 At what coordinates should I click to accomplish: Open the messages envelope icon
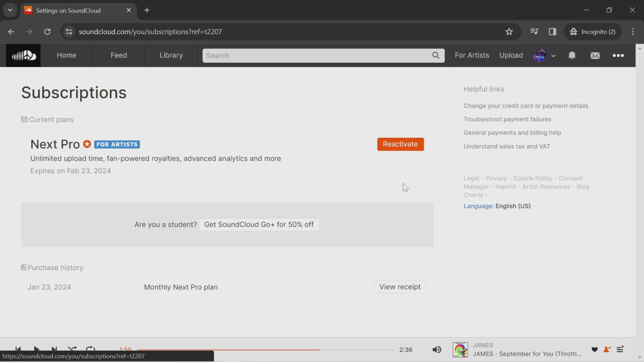pos(595,55)
